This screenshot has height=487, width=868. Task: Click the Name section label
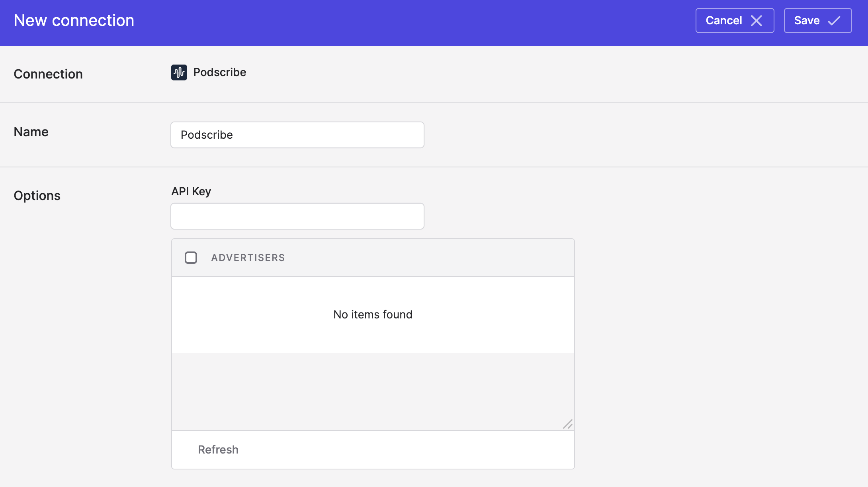tap(31, 132)
